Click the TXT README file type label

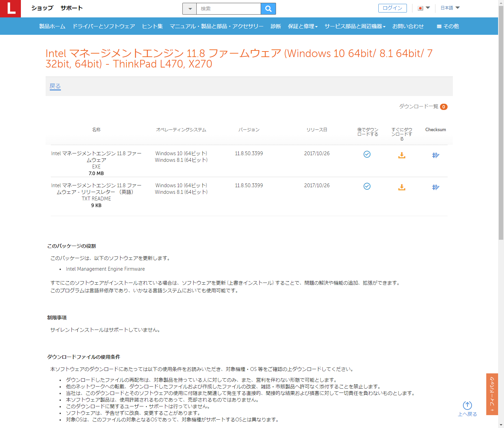[96, 199]
